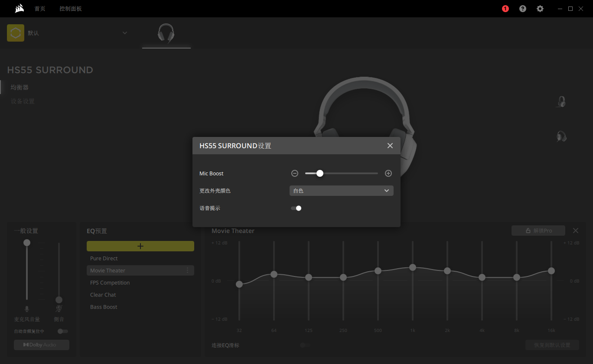Click the 500 Hz EQ band handle
This screenshot has width=593, height=364.
tap(378, 271)
